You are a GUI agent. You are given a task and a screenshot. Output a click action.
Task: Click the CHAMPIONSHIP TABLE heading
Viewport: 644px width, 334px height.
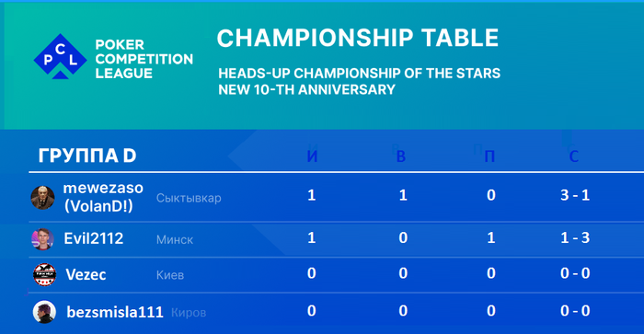tap(358, 39)
